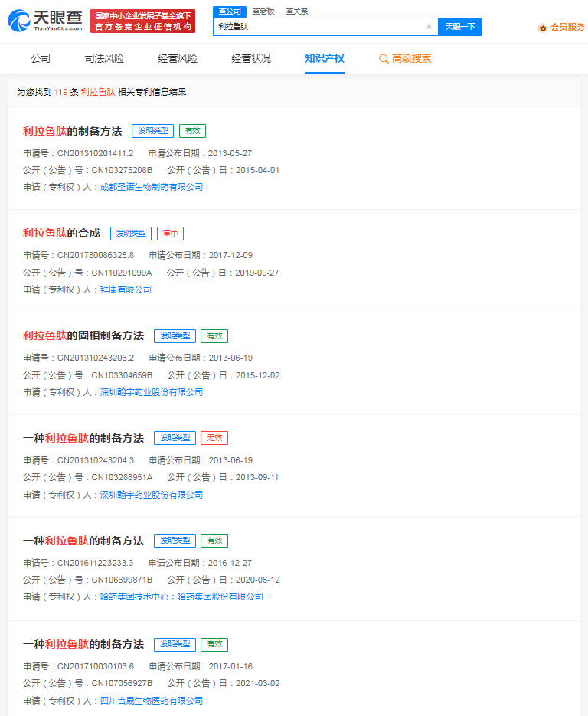Image resolution: width=588 pixels, height=716 pixels.
Task: Open 会员服务 member services
Action: point(567,27)
